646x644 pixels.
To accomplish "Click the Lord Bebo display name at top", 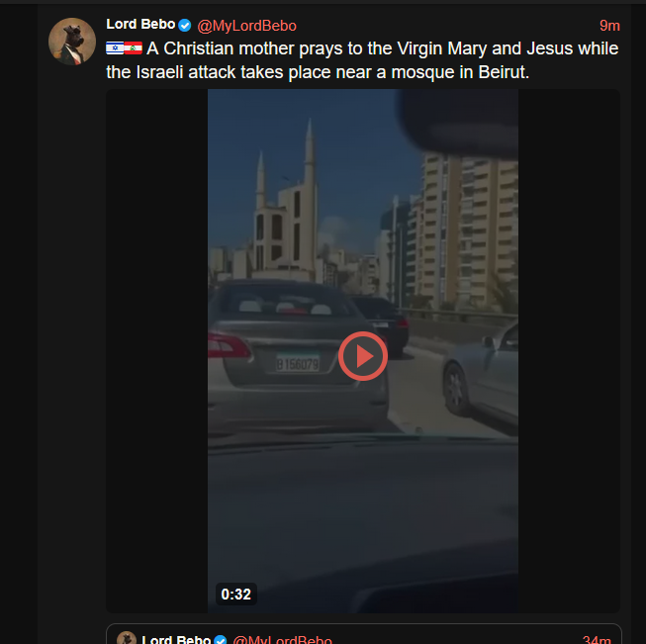I will pos(140,25).
